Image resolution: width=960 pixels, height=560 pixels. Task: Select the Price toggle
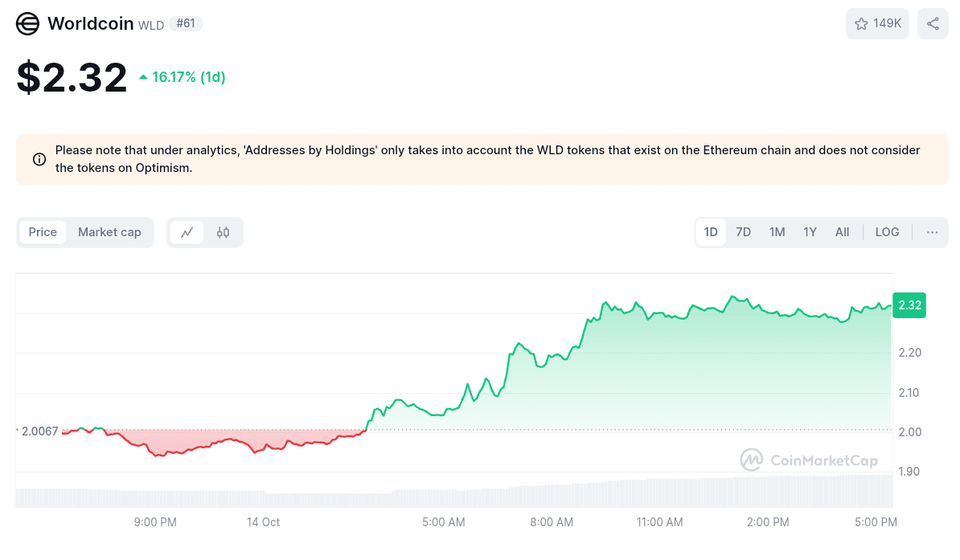coord(43,232)
